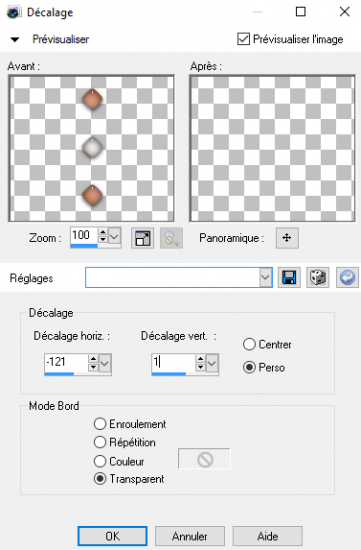Toggle the Prévisualiser l'image checkbox
Viewport: 361px width, 550px height.
[243, 39]
